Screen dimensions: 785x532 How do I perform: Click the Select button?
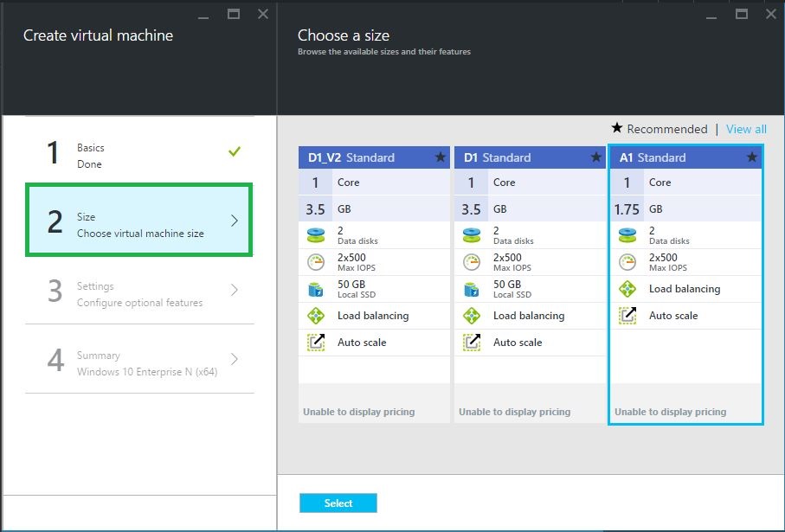pyautogui.click(x=338, y=503)
